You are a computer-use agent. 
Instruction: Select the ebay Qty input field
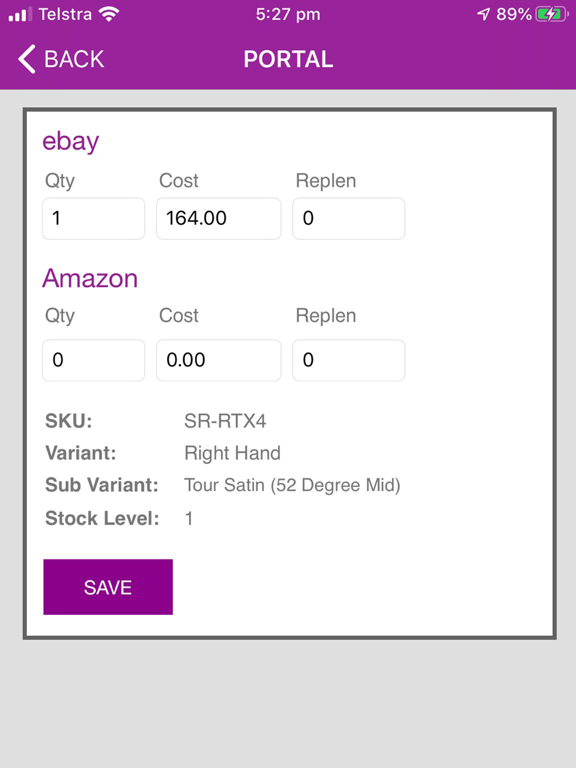click(x=94, y=218)
